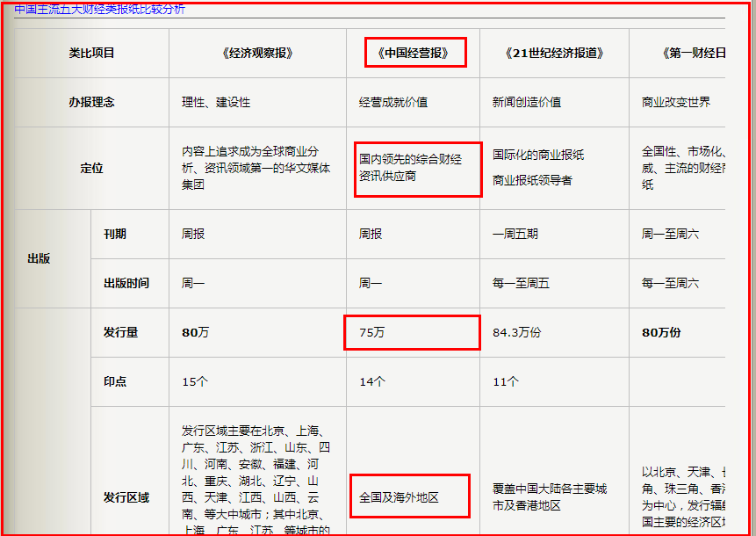Click the 印点 row label
This screenshot has height=536, width=756.
coord(115,381)
